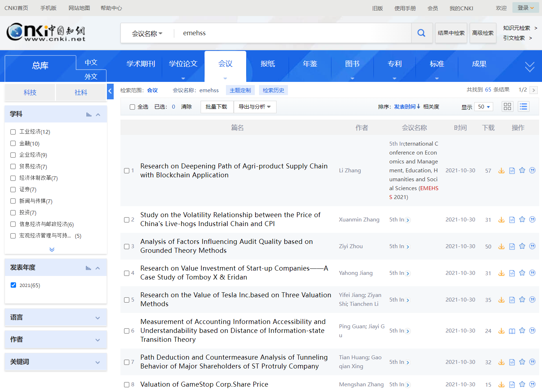Click the search magnifier icon
The height and width of the screenshot is (392, 542).
pyautogui.click(x=421, y=33)
